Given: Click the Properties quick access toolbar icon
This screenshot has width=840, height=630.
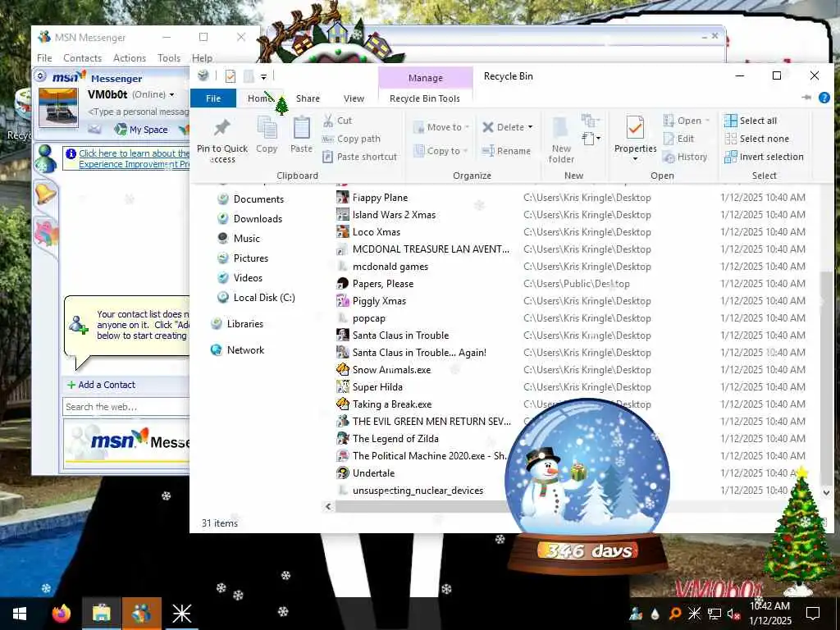Looking at the screenshot, I should tap(231, 76).
